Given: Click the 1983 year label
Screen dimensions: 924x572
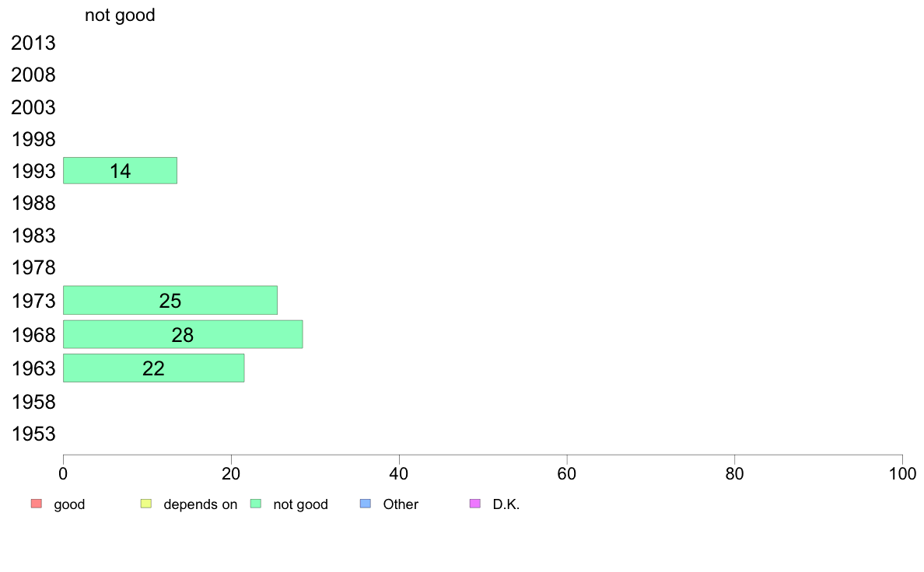Looking at the screenshot, I should pyautogui.click(x=33, y=235).
